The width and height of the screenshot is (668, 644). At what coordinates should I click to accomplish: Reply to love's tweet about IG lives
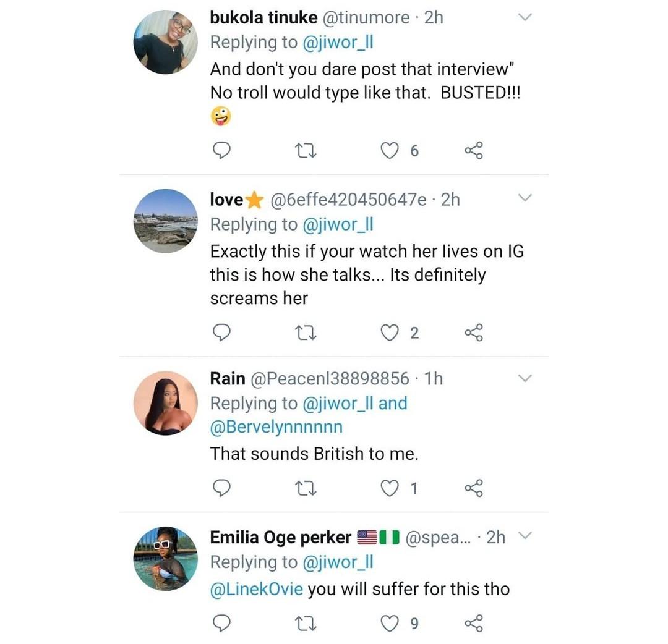coord(222,333)
